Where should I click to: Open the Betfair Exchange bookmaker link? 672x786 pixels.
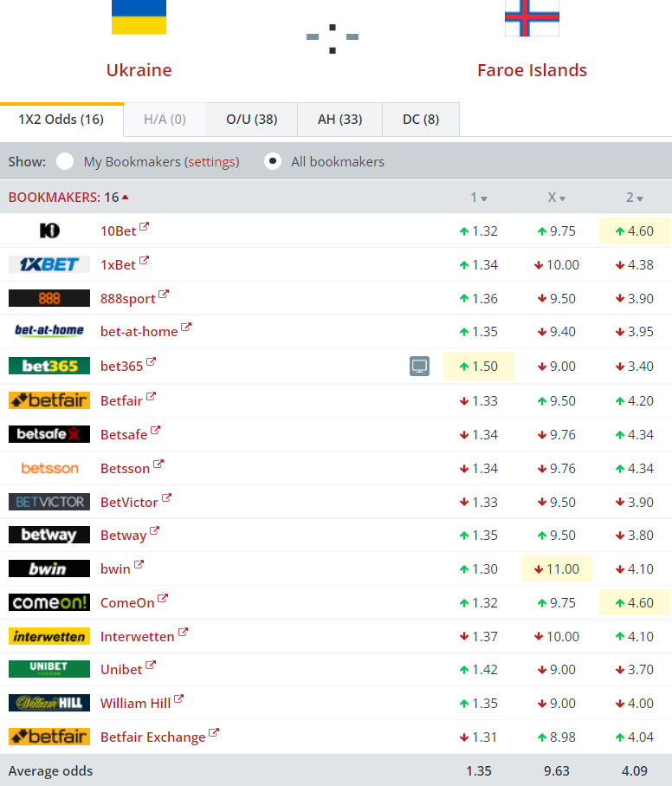tap(152, 737)
